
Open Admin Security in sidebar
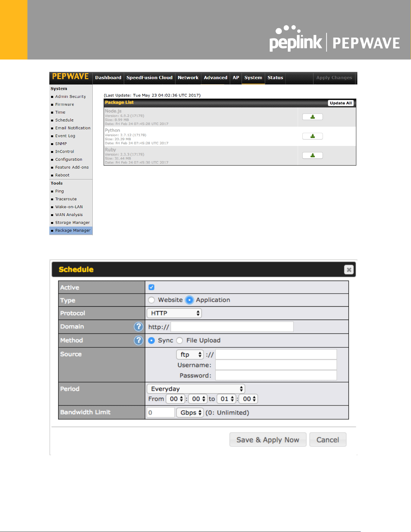click(70, 97)
